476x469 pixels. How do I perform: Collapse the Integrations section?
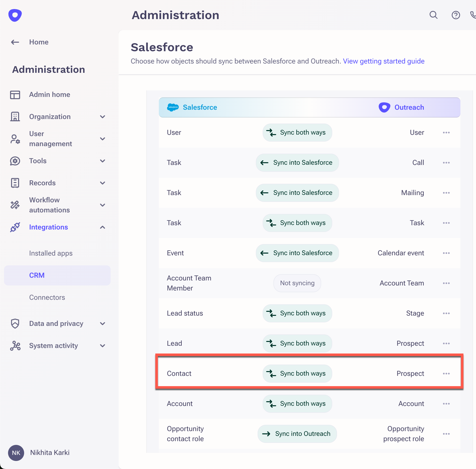[x=103, y=227]
